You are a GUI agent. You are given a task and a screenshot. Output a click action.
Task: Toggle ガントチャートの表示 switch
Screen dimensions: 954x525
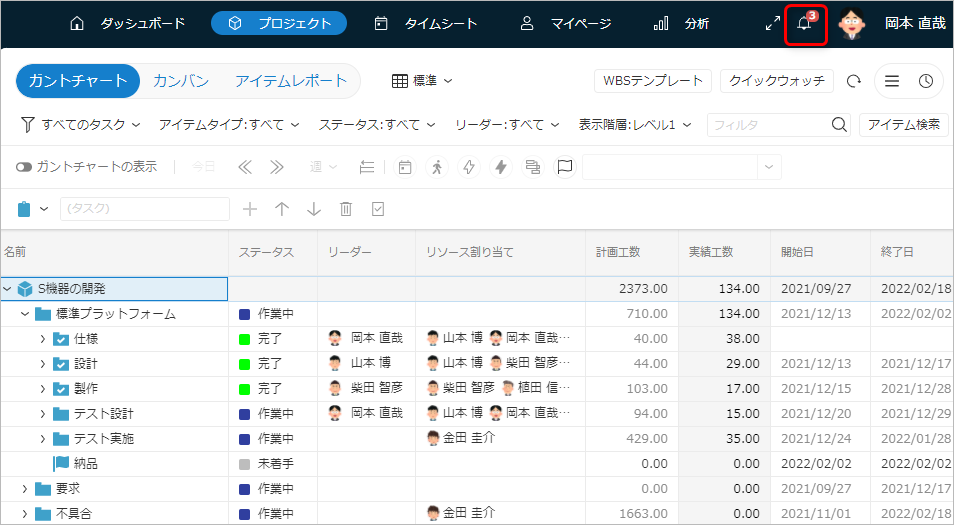pos(24,167)
